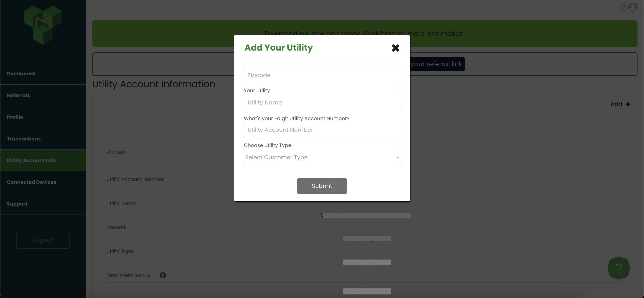Close the Add Your Utility dialog
The height and width of the screenshot is (298, 644).
click(395, 48)
